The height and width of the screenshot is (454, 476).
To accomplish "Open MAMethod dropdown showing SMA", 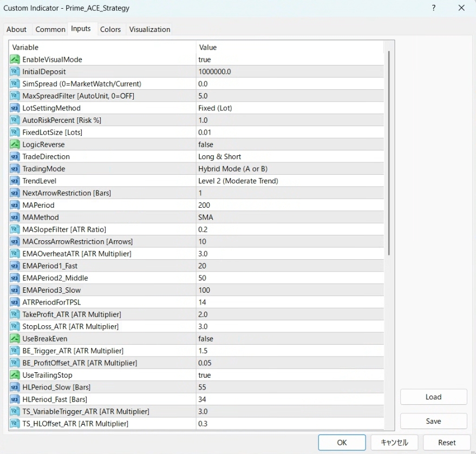I will 290,217.
